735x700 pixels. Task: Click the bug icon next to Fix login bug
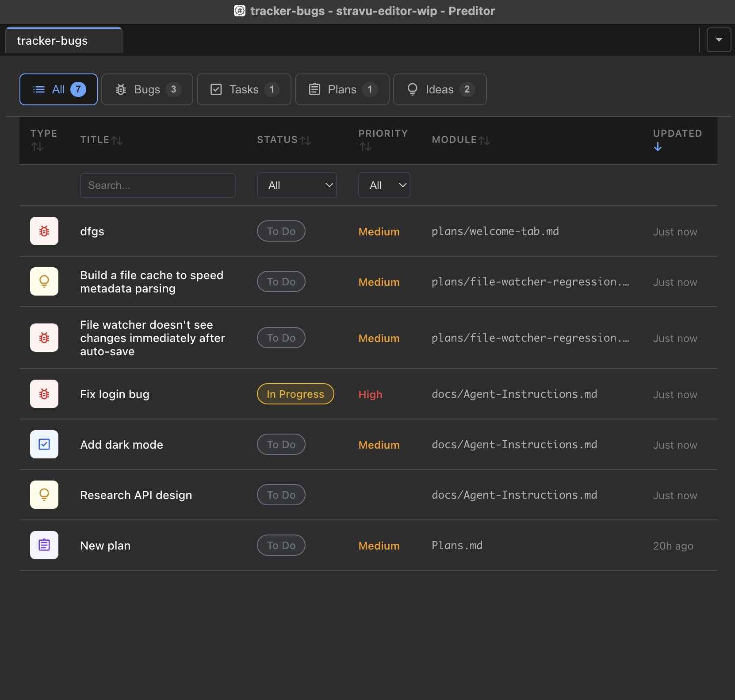[x=44, y=394]
